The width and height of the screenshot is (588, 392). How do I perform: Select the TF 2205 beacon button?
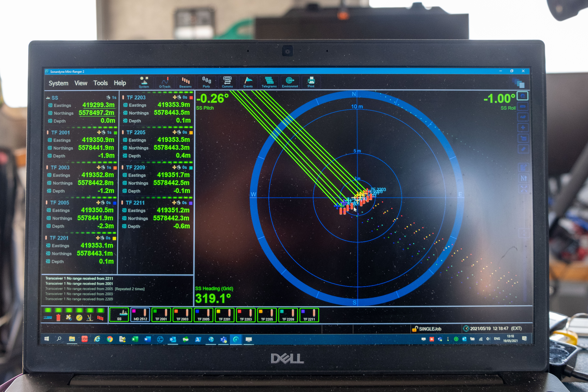click(267, 315)
